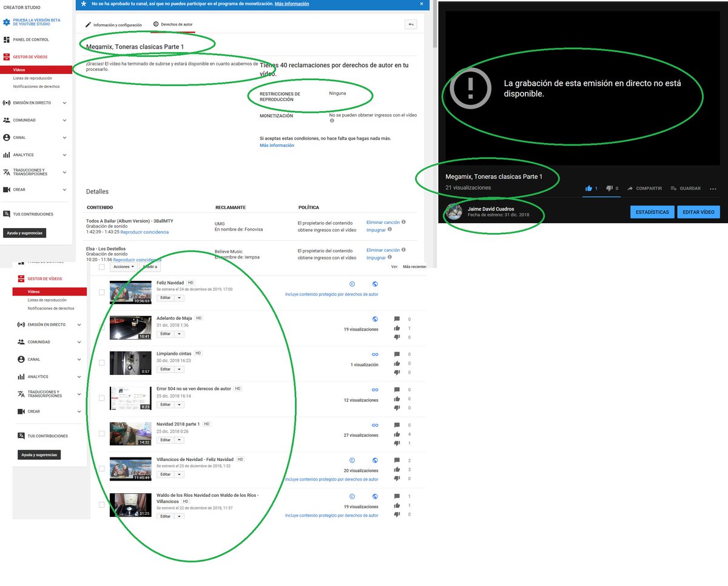Click the Panel de control dashboard icon
The image size is (728, 586).
tap(7, 39)
